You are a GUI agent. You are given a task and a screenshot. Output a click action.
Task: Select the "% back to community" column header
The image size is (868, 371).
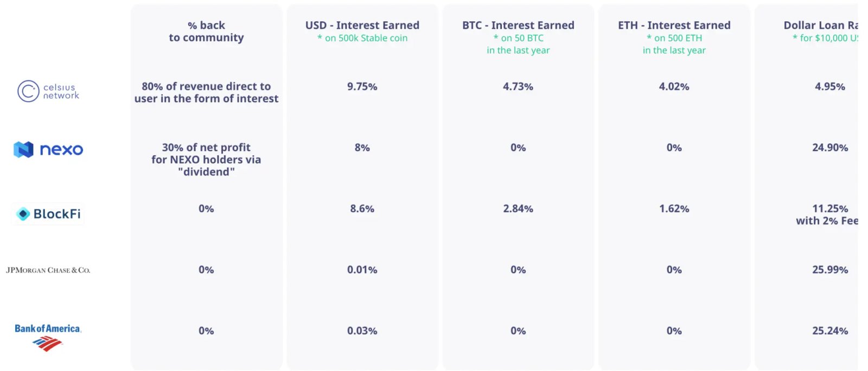tap(206, 32)
